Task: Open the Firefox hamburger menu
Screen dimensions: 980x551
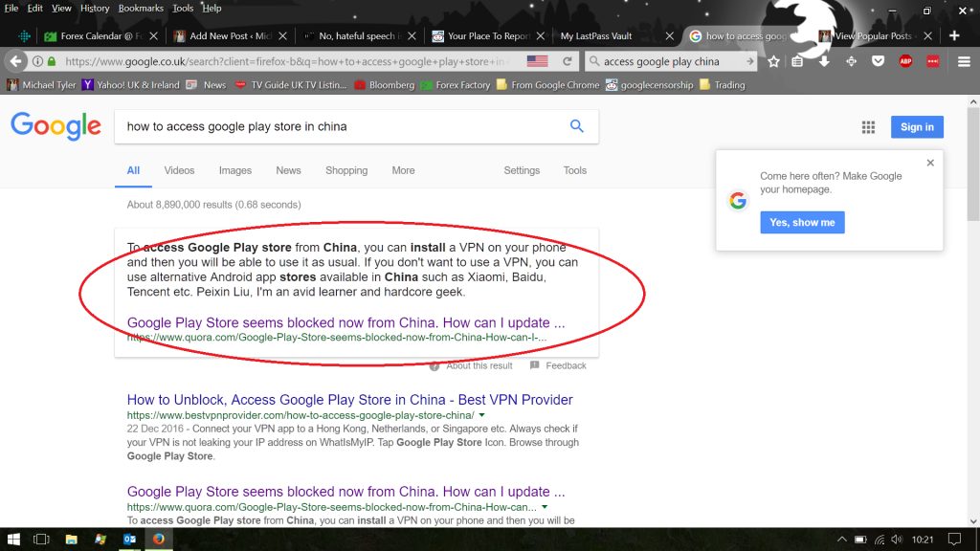Action: coord(963,61)
